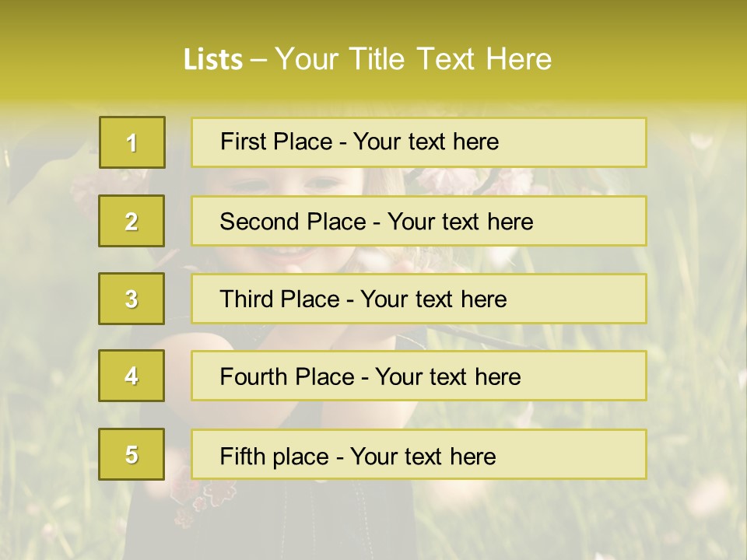
Task: Click the First Place text box
Action: click(419, 142)
